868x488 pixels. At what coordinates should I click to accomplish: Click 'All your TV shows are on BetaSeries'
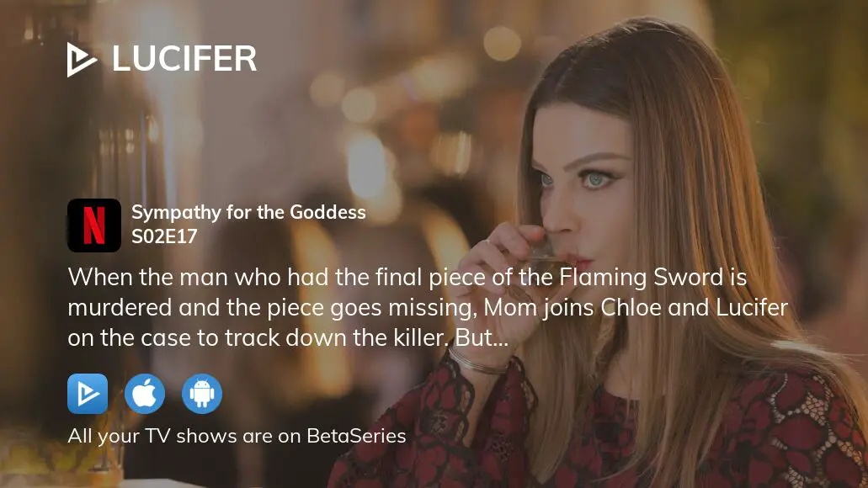pos(237,436)
